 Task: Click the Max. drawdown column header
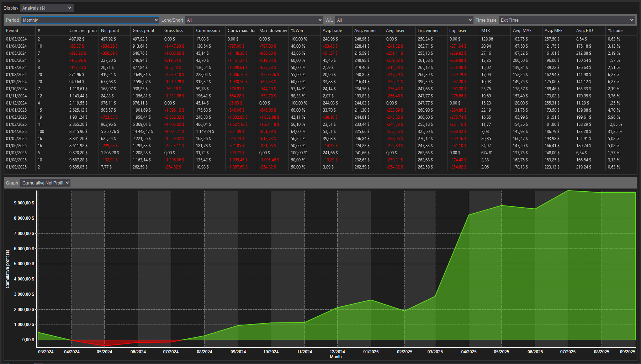pyautogui.click(x=272, y=31)
